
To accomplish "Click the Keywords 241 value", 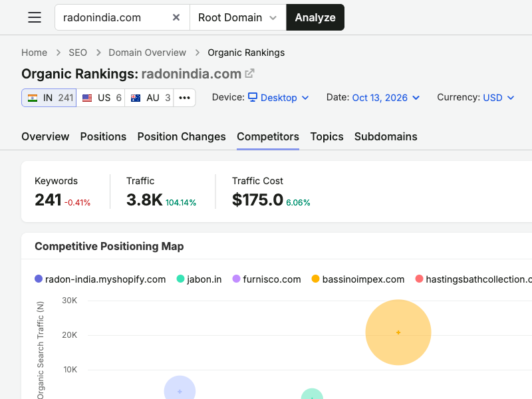I will (x=48, y=200).
